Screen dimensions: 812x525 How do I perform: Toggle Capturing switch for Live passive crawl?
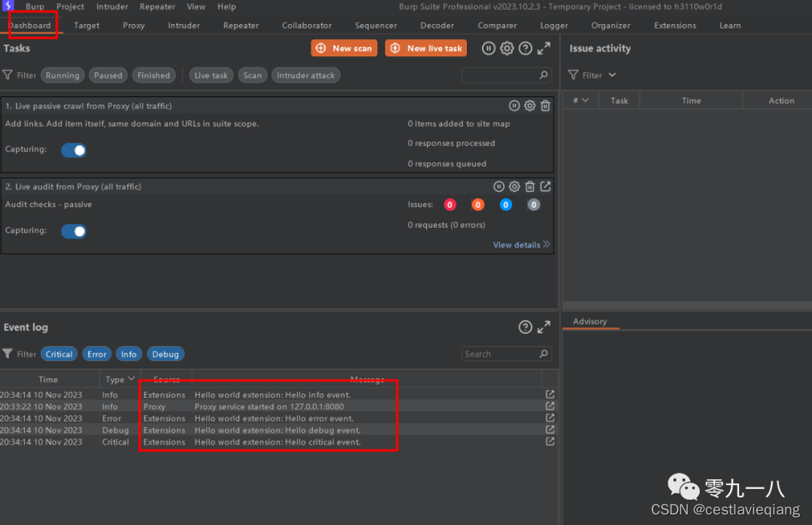(74, 150)
